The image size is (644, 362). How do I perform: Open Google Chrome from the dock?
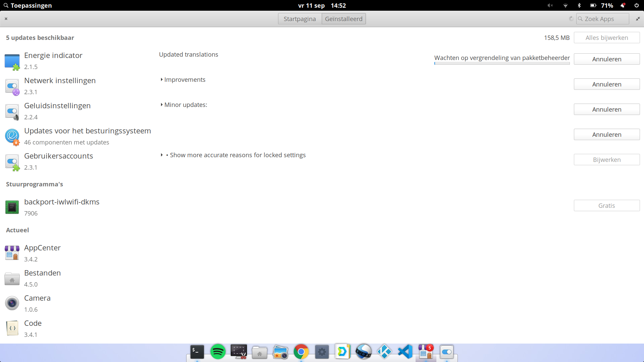tap(301, 352)
